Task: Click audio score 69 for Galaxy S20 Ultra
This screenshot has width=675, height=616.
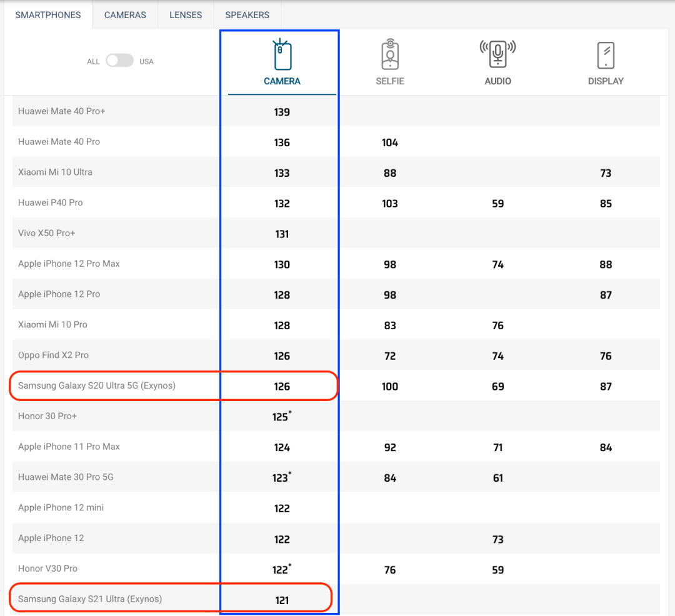Action: [497, 386]
